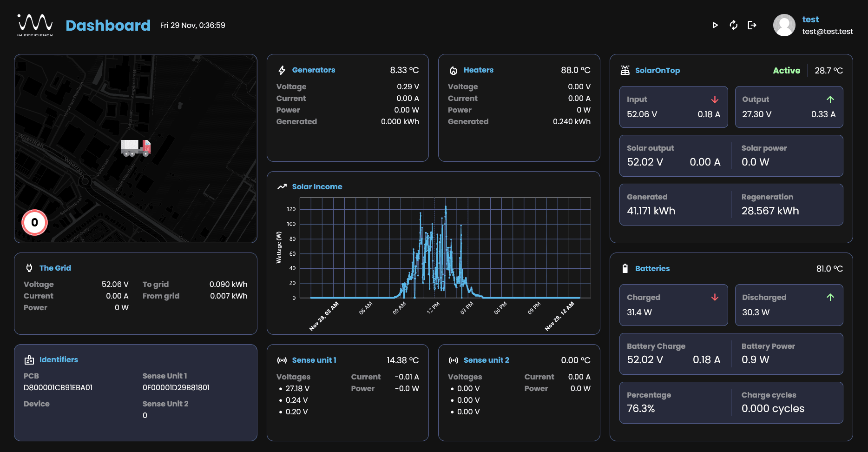
Task: Click the Batteries battery icon
Action: (x=625, y=268)
